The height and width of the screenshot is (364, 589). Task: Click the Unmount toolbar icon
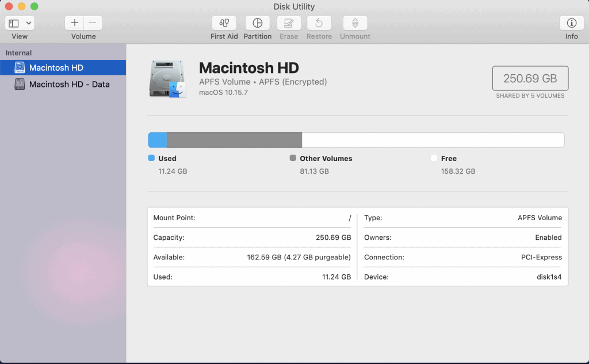click(355, 23)
